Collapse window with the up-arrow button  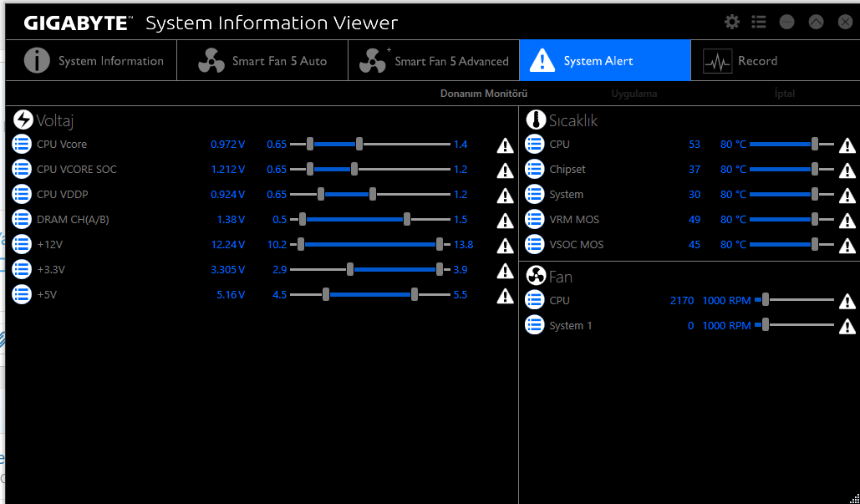816,22
